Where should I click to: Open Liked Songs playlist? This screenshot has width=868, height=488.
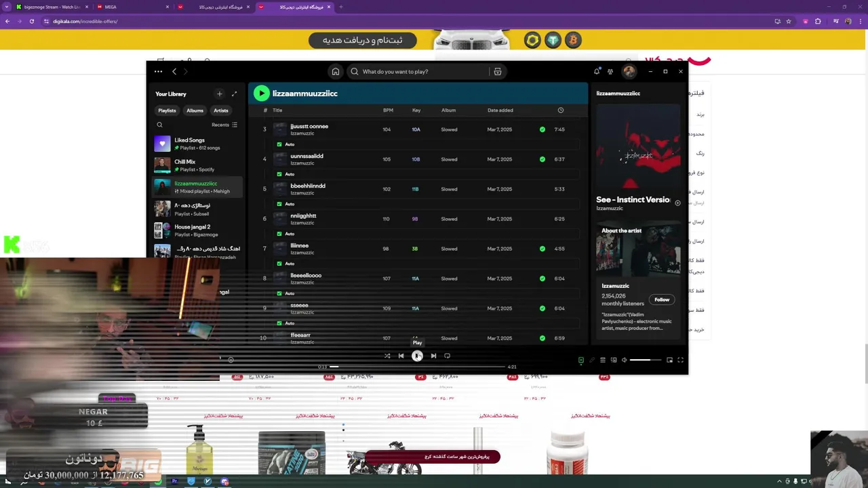pyautogui.click(x=197, y=144)
